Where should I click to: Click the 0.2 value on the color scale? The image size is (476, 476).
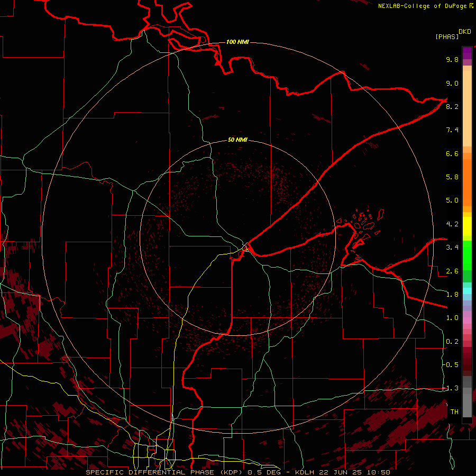(452, 342)
